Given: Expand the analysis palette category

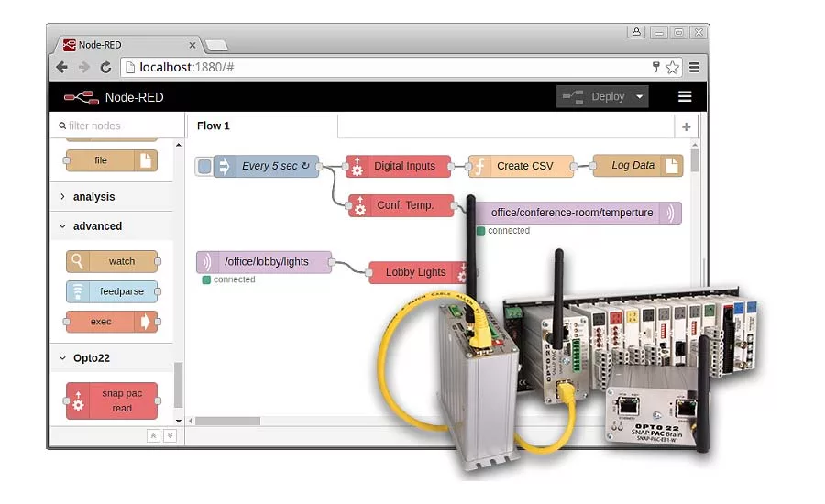Looking at the screenshot, I should click(112, 197).
